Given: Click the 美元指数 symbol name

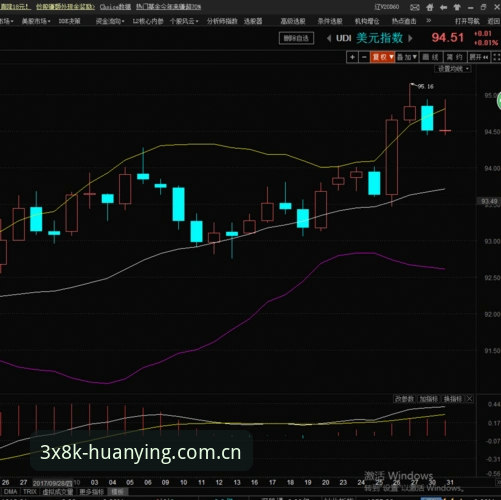Looking at the screenshot, I should tap(379, 38).
